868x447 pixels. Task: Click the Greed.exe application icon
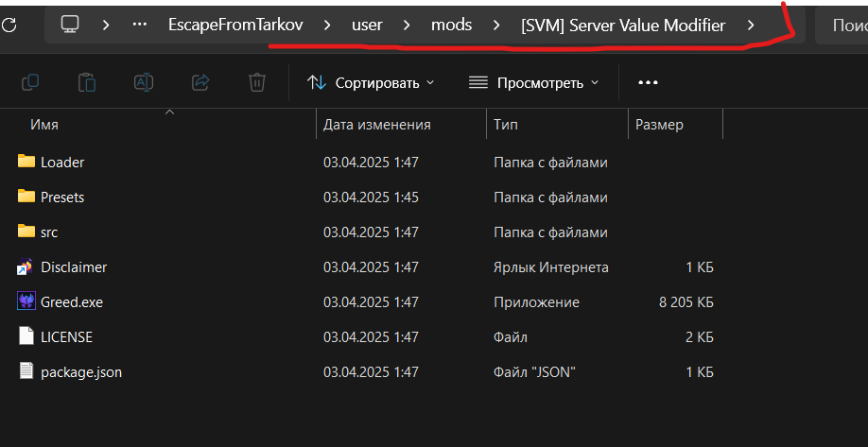pyautogui.click(x=26, y=301)
